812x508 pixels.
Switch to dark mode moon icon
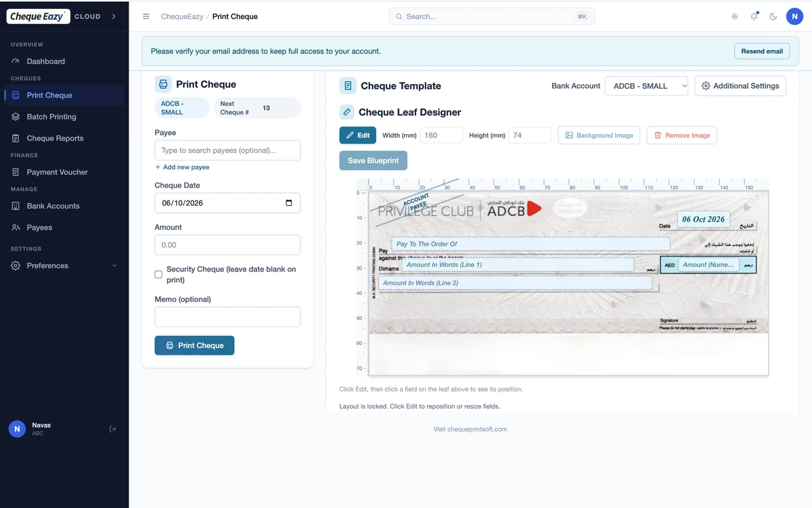[x=773, y=16]
